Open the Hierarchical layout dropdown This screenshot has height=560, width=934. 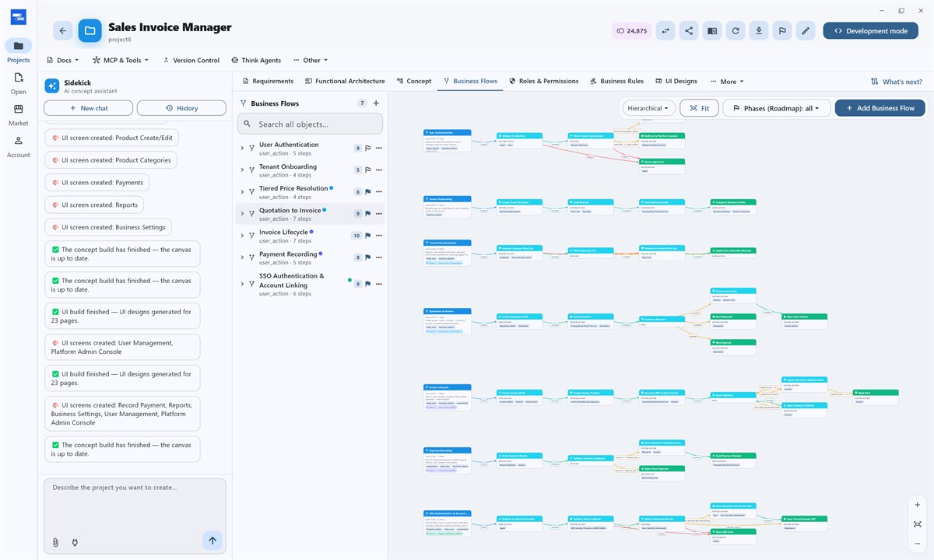648,108
